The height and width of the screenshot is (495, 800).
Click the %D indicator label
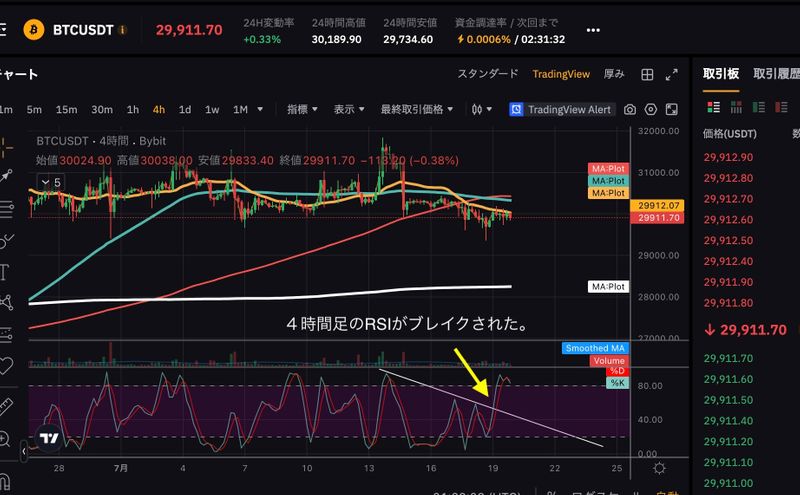[x=617, y=371]
